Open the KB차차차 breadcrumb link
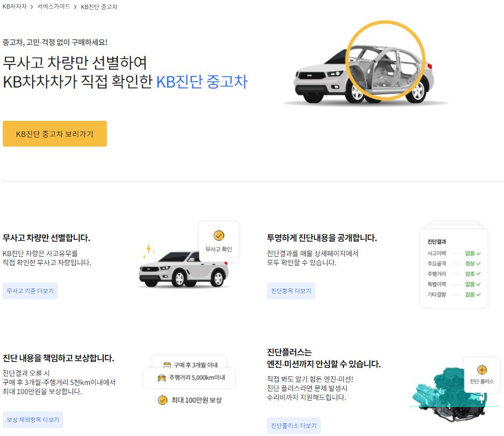Image resolution: width=504 pixels, height=436 pixels. [15, 6]
